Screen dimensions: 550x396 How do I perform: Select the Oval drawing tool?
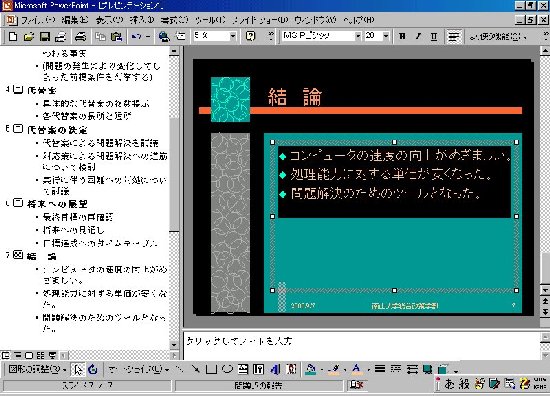click(227, 369)
